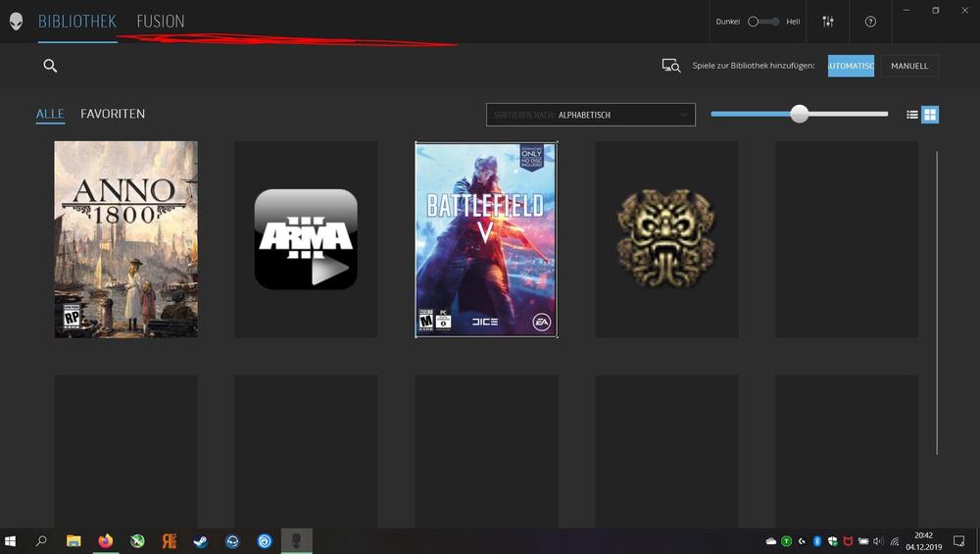Screen dimensions: 980x554
Task: Click the thumbnail size slider handle
Action: pyautogui.click(x=800, y=114)
